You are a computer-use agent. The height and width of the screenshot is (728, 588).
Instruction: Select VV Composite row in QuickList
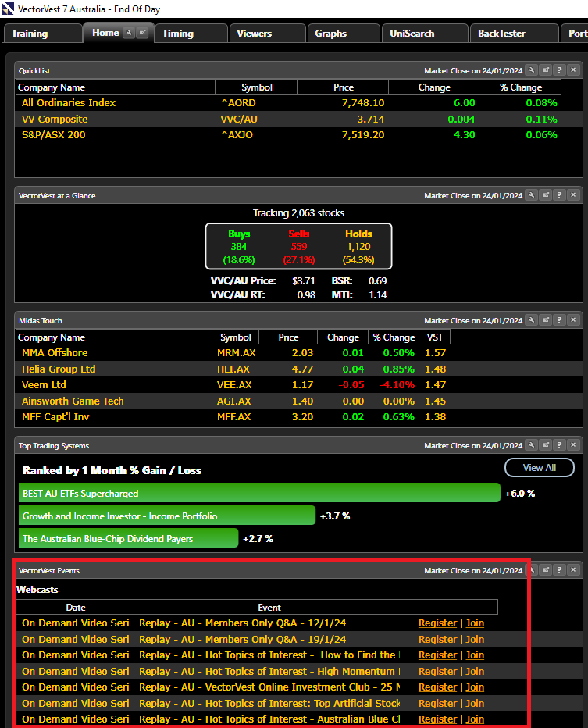click(298, 119)
